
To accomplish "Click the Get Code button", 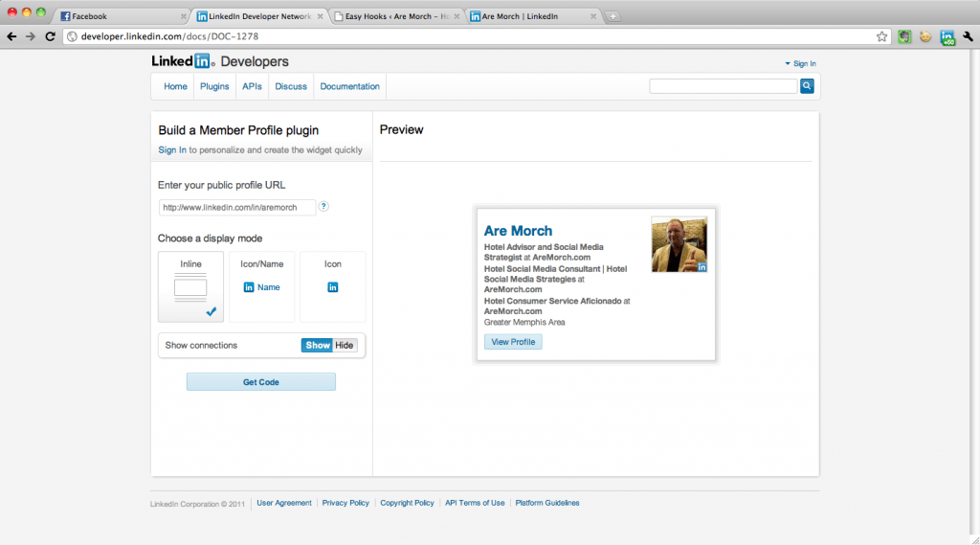I will 260,381.
